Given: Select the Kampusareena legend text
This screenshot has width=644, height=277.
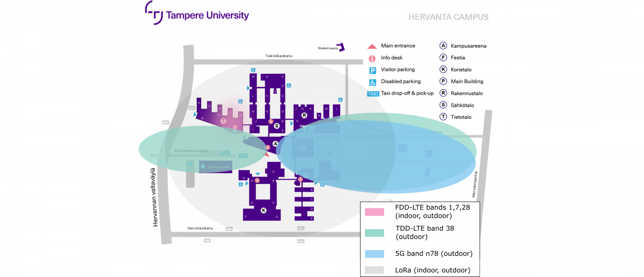Looking at the screenshot, I should (x=469, y=46).
